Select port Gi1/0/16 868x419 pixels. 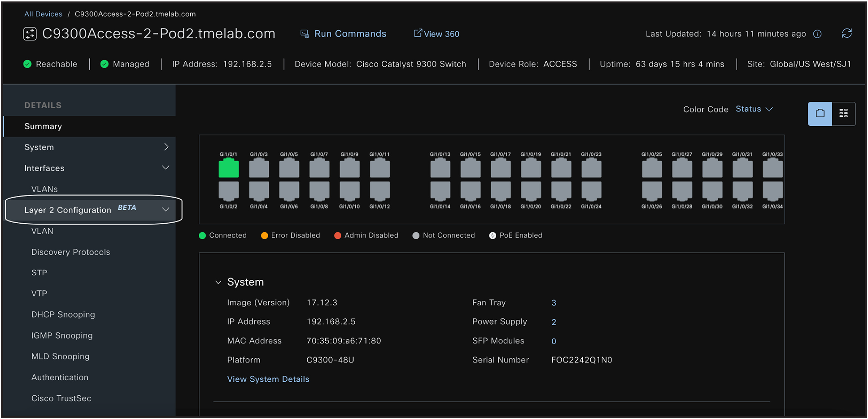(471, 191)
